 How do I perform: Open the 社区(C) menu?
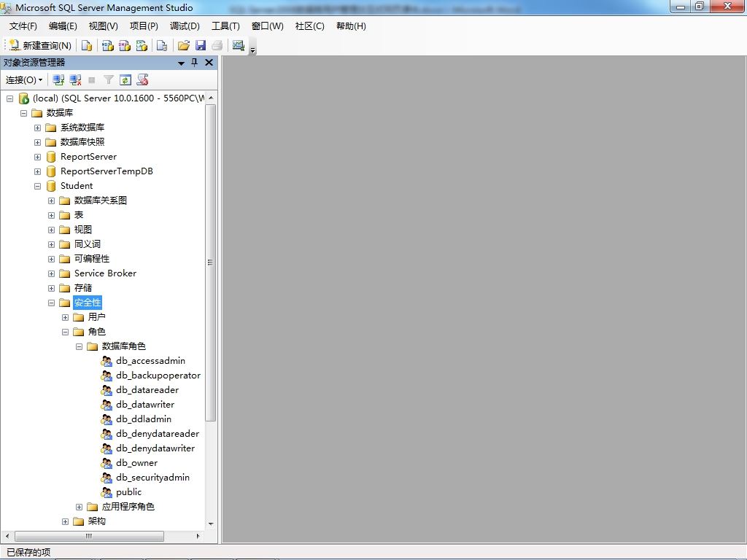tap(309, 26)
